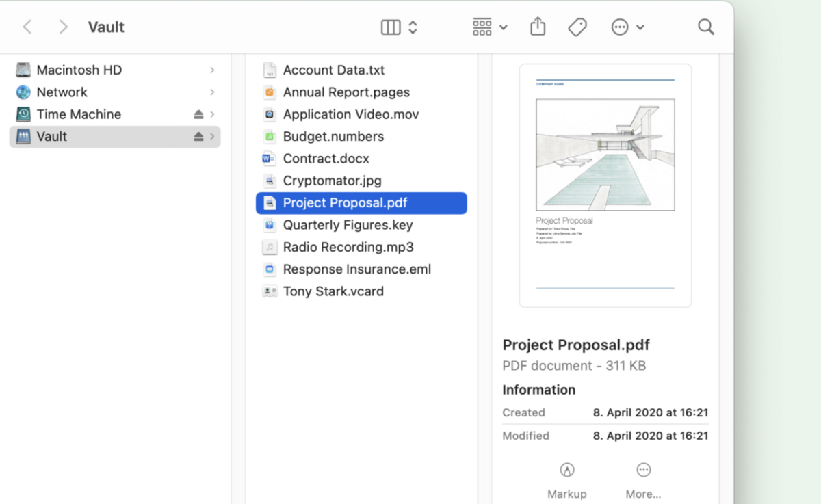Go forward with the right arrow
The image size is (821, 504).
tap(63, 27)
